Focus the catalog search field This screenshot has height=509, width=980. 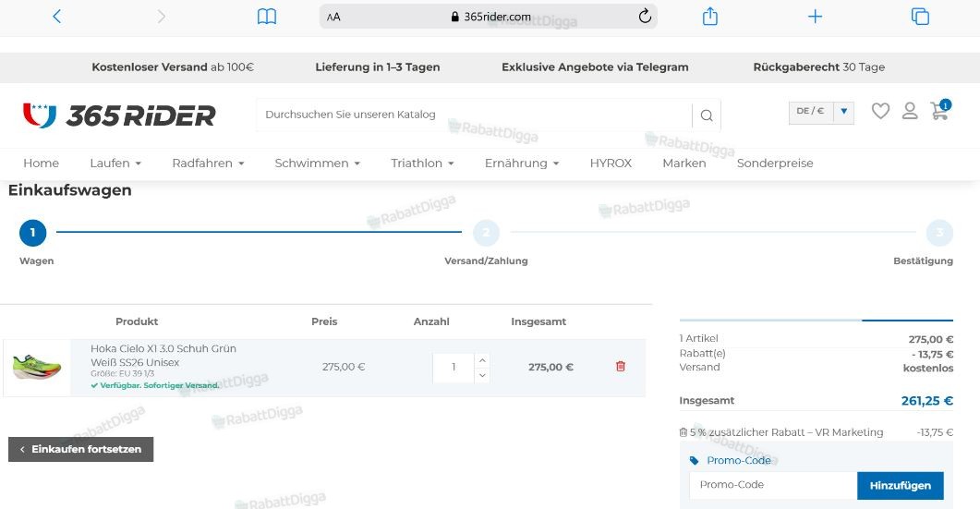pyautogui.click(x=475, y=115)
